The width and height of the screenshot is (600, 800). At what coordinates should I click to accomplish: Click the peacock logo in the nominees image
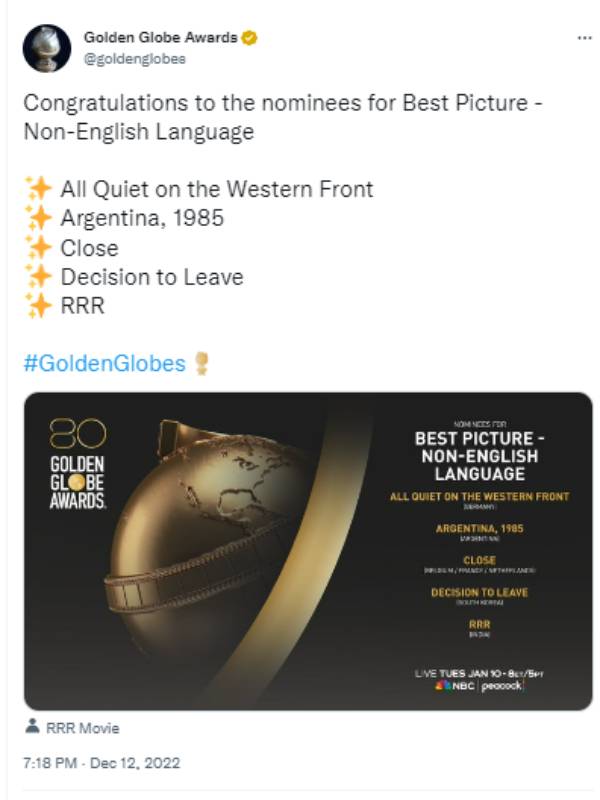tap(502, 686)
